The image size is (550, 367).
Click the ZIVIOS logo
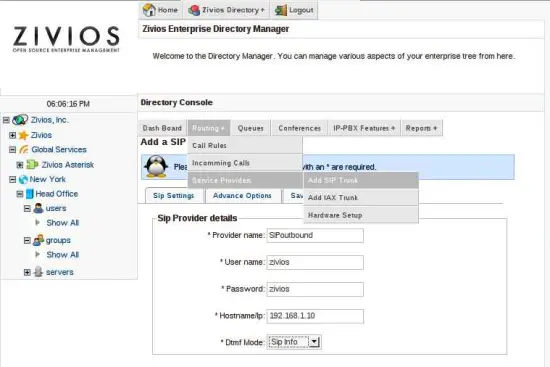(66, 39)
